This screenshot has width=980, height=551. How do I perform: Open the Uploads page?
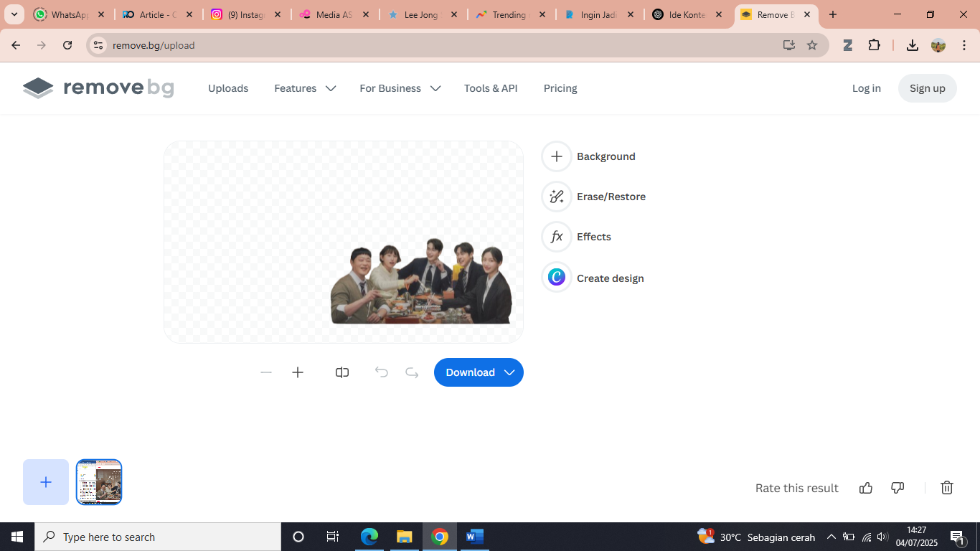[x=228, y=88]
